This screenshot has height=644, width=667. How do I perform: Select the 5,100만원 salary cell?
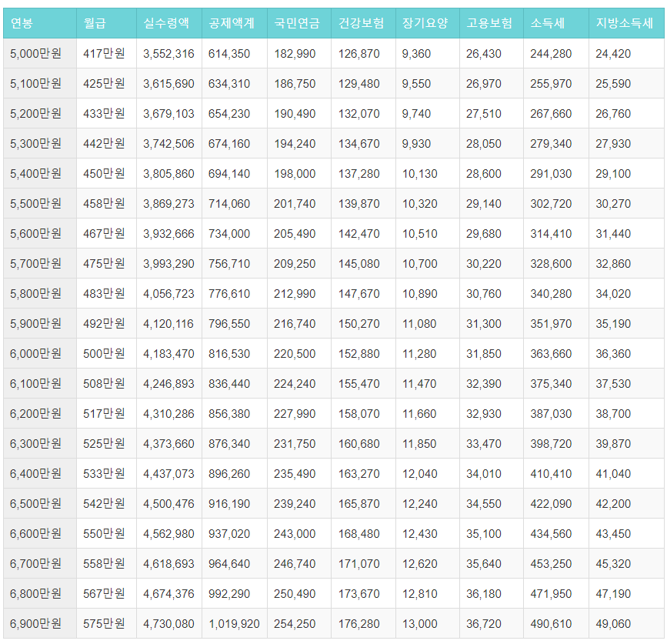pos(40,83)
